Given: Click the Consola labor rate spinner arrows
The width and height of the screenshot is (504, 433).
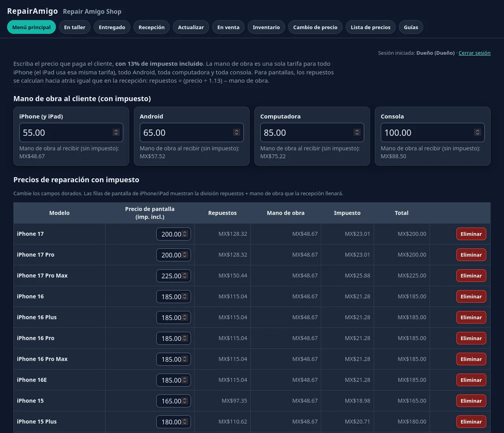Looking at the screenshot, I should (478, 132).
